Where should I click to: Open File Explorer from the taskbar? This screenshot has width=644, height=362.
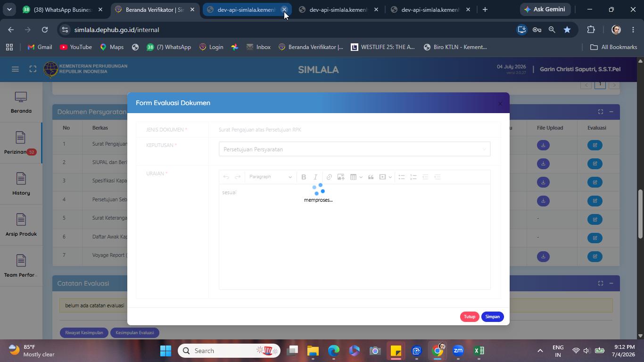(x=313, y=351)
